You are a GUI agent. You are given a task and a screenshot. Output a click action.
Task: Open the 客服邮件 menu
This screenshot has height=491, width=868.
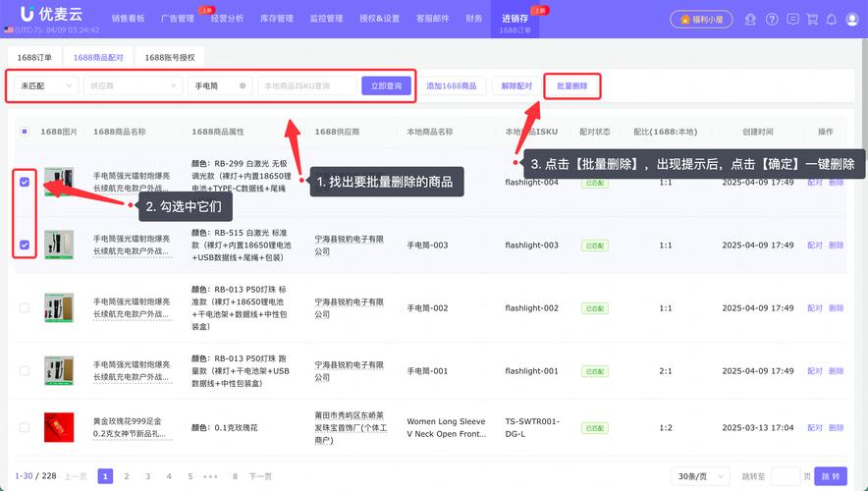pyautogui.click(x=432, y=19)
